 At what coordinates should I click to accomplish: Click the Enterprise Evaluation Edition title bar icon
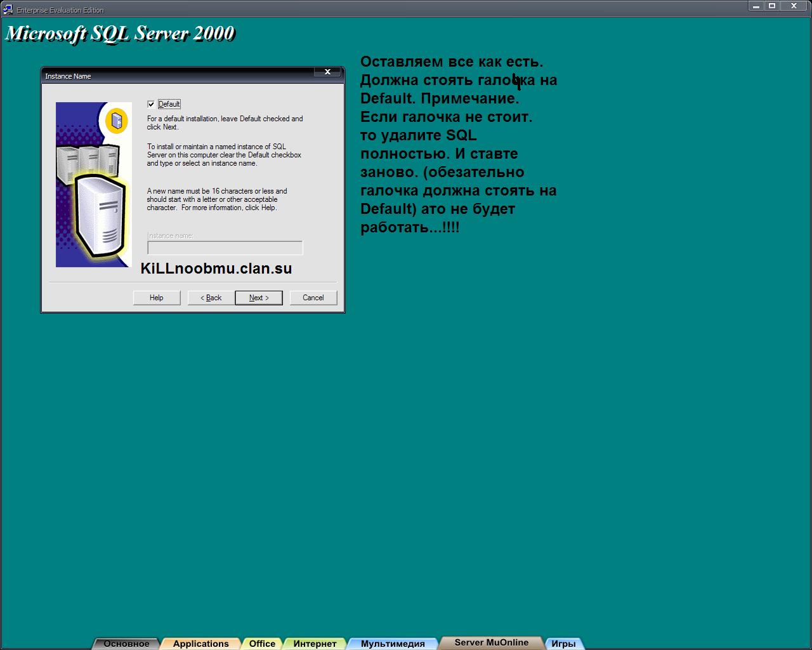[x=8, y=9]
